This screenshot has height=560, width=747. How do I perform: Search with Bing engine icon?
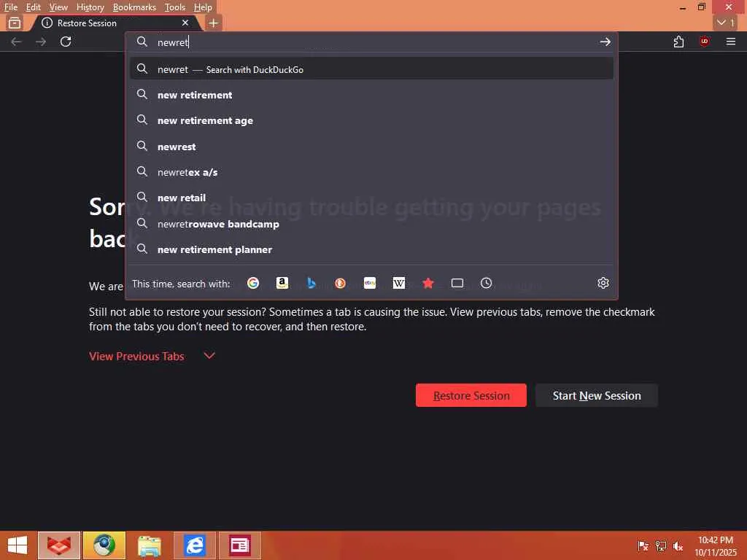(311, 284)
